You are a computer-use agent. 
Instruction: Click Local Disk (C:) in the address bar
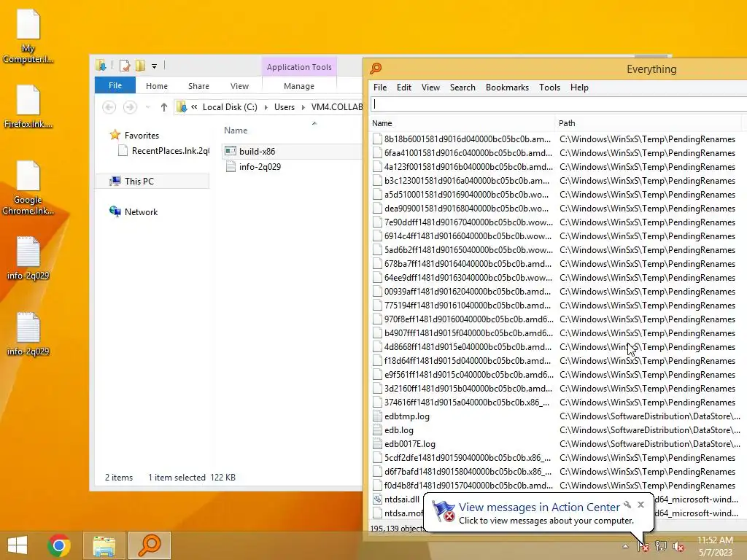[230, 107]
